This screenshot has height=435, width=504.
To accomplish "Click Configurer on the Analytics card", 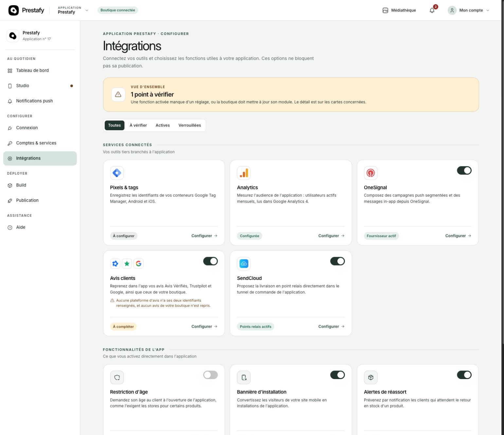I will pyautogui.click(x=332, y=236).
